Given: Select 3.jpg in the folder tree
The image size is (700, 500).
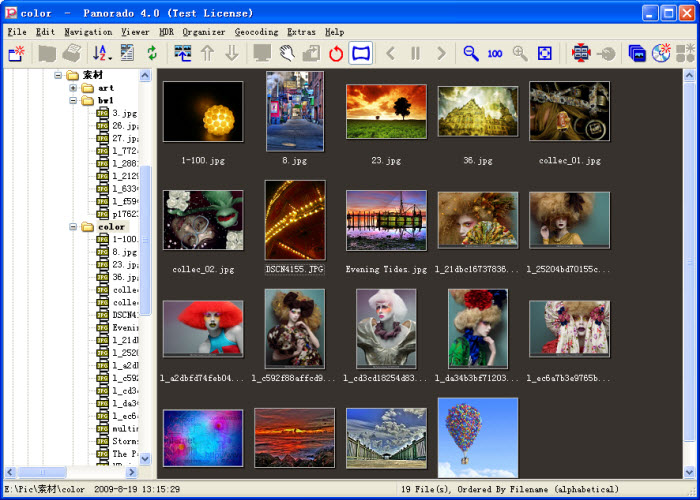Looking at the screenshot, I should [124, 113].
